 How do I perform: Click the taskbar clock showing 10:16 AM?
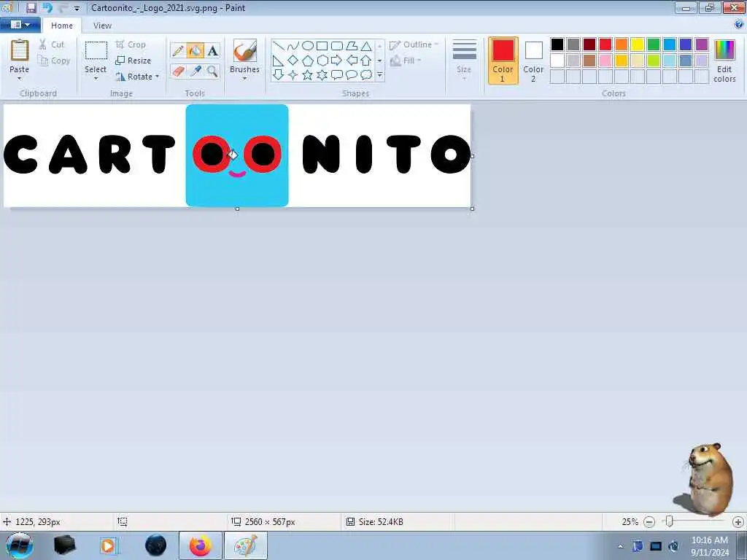point(710,546)
